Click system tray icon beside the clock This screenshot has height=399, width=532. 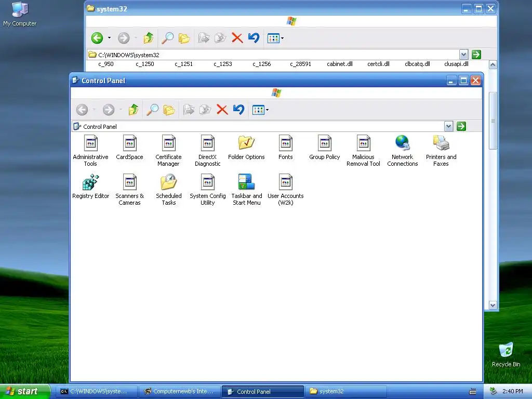coord(494,391)
